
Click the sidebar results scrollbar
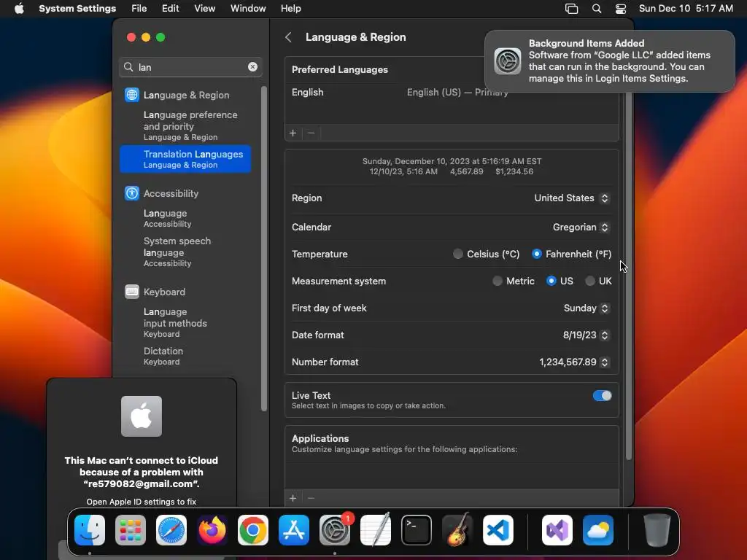coord(264,249)
